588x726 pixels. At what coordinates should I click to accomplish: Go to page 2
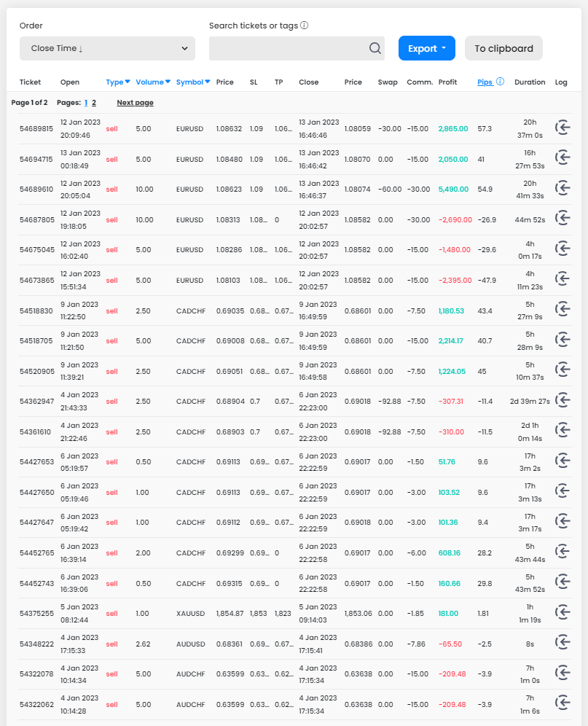(x=94, y=103)
